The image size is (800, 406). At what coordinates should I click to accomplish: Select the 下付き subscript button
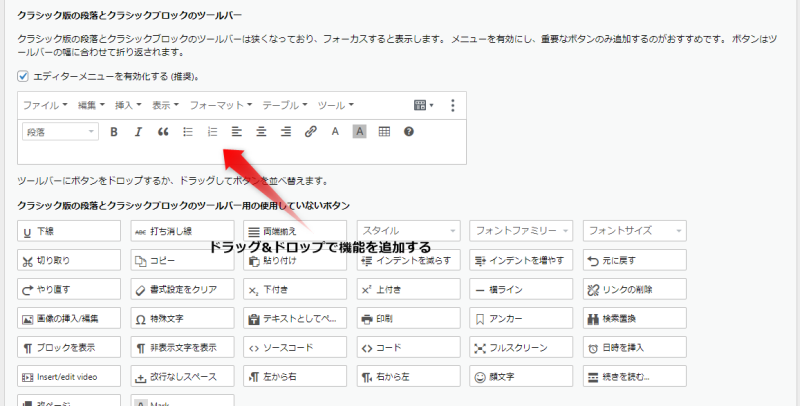(x=295, y=289)
